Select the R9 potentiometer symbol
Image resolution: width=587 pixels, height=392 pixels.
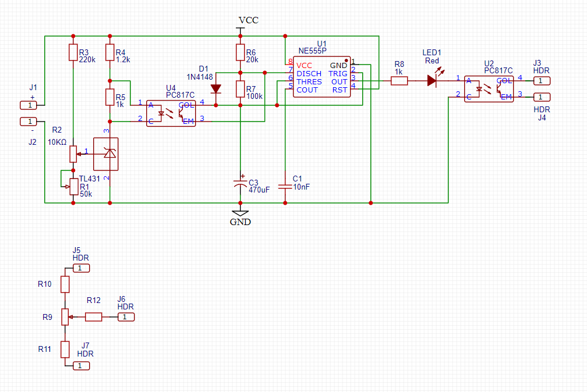pyautogui.click(x=65, y=317)
